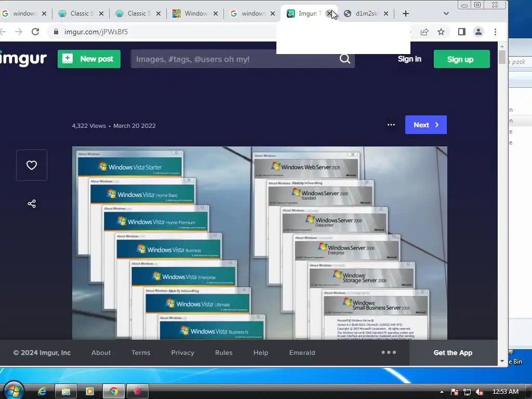Open Windows Media Player from taskbar
This screenshot has width=532, height=399.
coord(89,392)
